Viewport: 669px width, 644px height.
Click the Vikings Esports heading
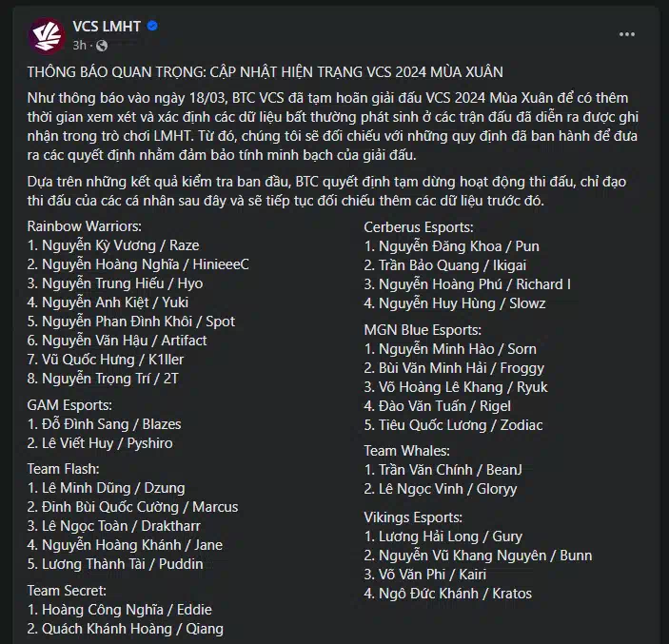click(x=413, y=517)
